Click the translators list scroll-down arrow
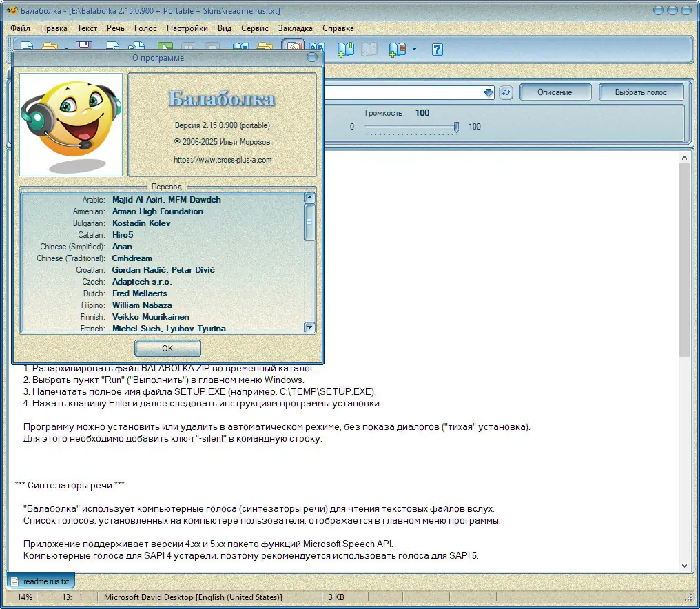 pyautogui.click(x=309, y=327)
